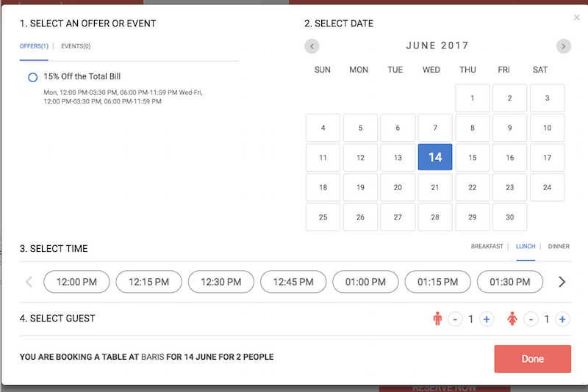The image size is (588, 392).
Task: Go to previous month in calendar
Action: pyautogui.click(x=312, y=46)
